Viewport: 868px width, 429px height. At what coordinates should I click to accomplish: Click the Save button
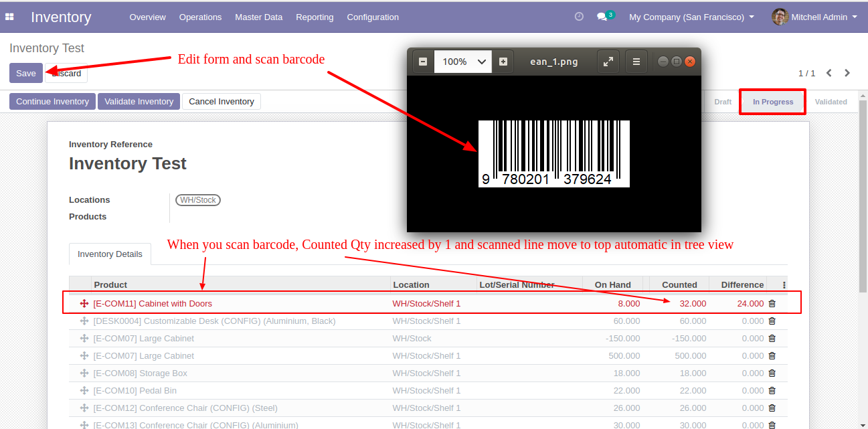tap(26, 73)
